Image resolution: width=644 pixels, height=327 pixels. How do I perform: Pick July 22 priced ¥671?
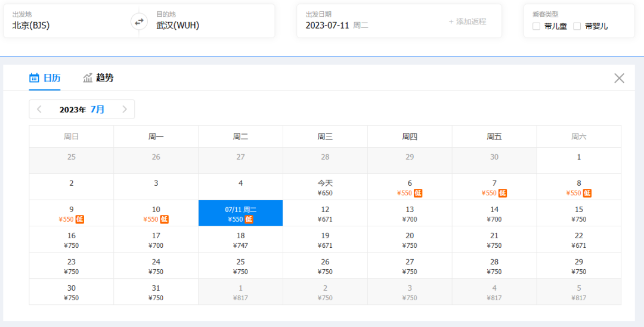coord(578,239)
